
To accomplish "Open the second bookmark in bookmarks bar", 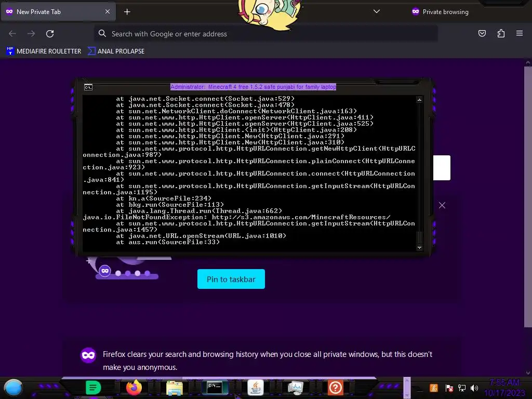I will click(x=116, y=51).
